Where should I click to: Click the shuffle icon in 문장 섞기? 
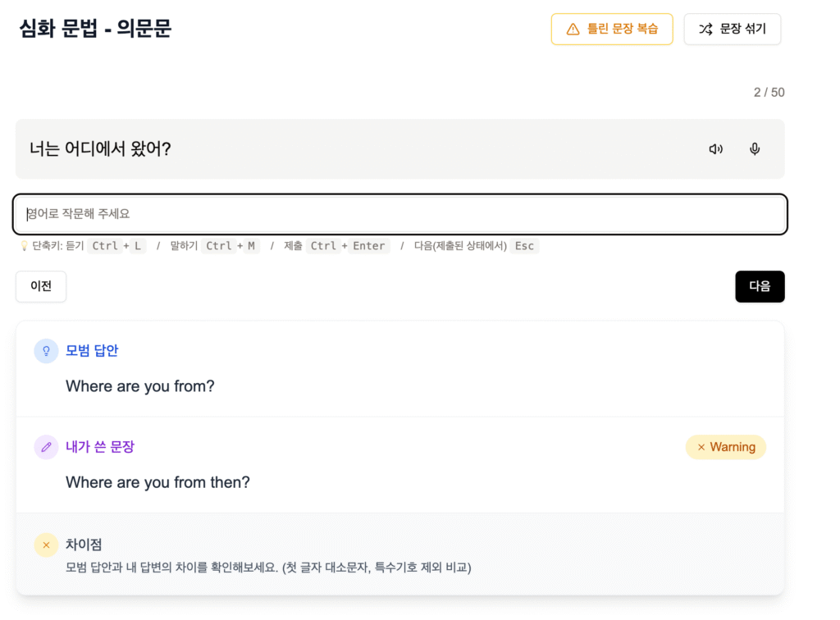(705, 29)
